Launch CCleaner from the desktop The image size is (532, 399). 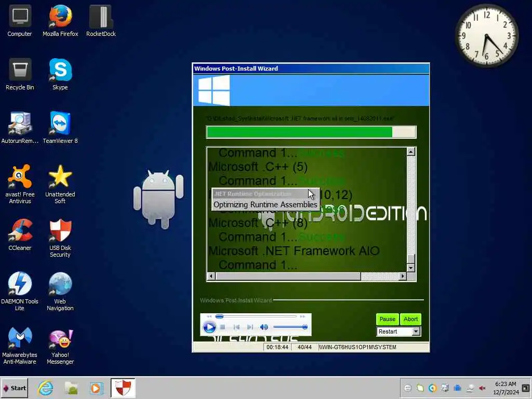[20, 235]
